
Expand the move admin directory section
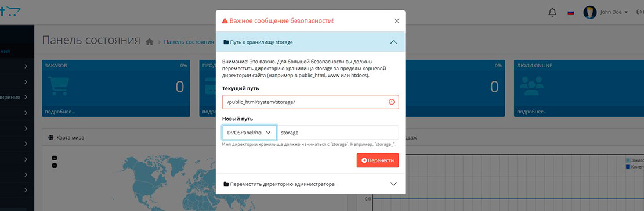tap(310, 184)
